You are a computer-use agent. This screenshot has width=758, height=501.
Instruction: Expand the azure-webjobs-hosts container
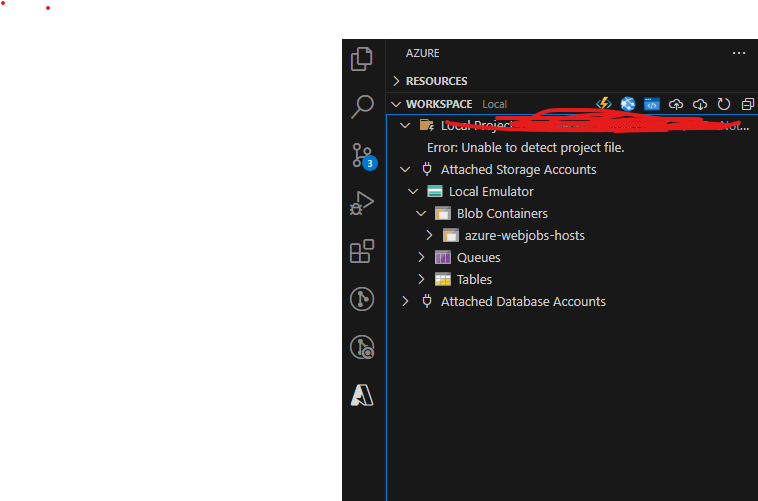coord(429,236)
